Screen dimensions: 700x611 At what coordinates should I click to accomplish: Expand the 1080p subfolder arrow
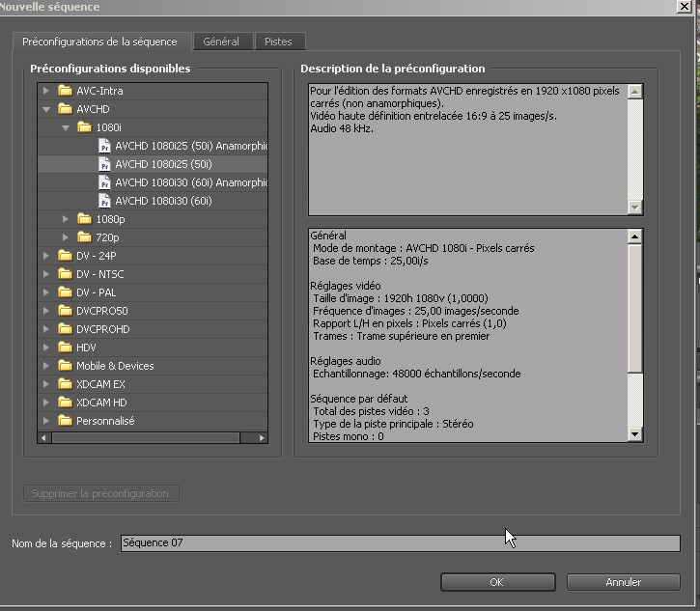(66, 219)
